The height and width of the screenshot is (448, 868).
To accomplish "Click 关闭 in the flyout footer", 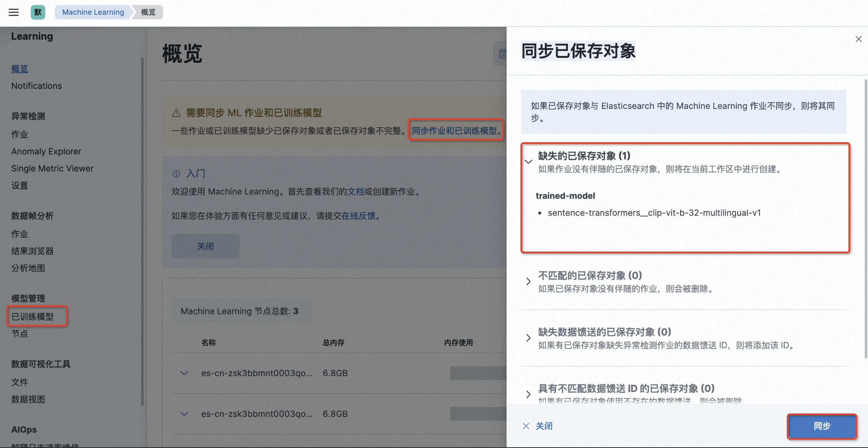I will 538,426.
